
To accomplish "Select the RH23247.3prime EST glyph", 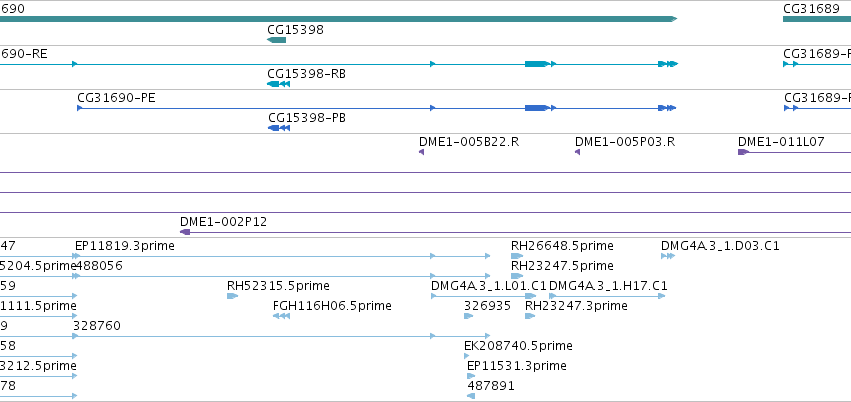I will [x=530, y=316].
